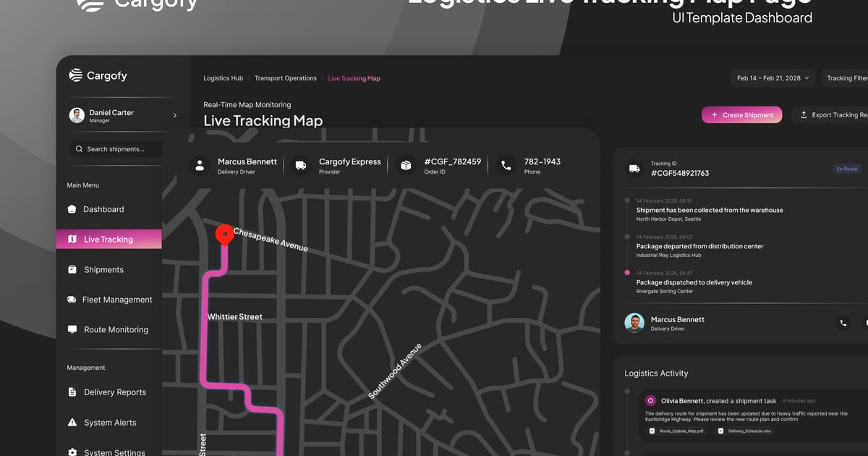
Task: Click the package box icon for Order ID
Action: 407,166
